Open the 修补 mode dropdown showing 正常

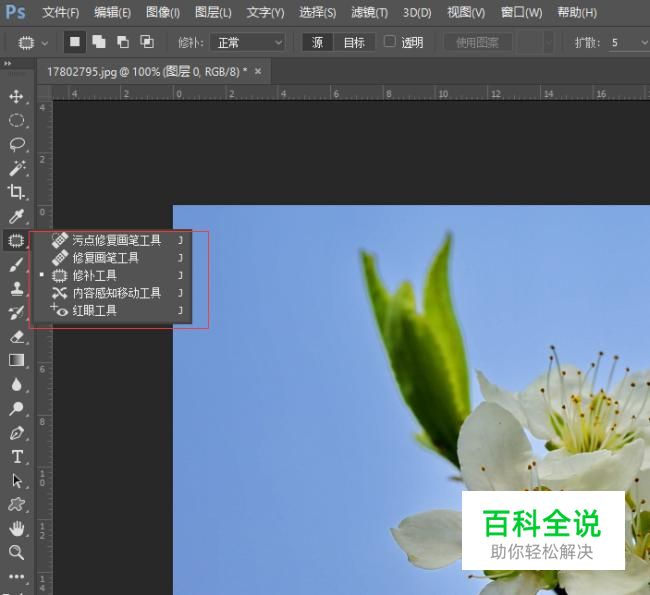(247, 42)
